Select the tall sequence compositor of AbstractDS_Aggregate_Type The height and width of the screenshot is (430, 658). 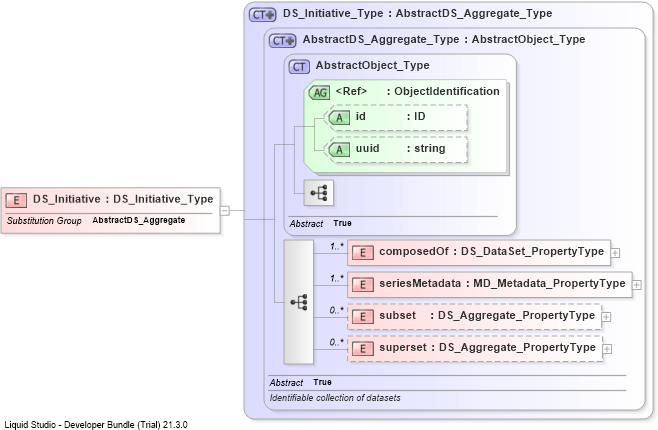(299, 302)
